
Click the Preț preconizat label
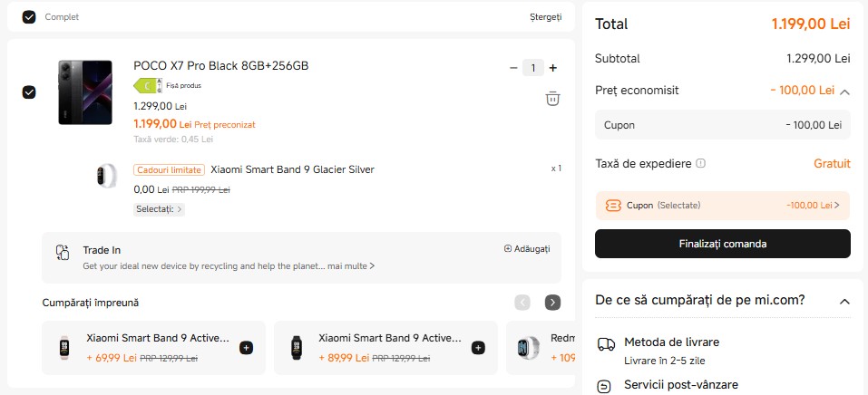point(225,125)
